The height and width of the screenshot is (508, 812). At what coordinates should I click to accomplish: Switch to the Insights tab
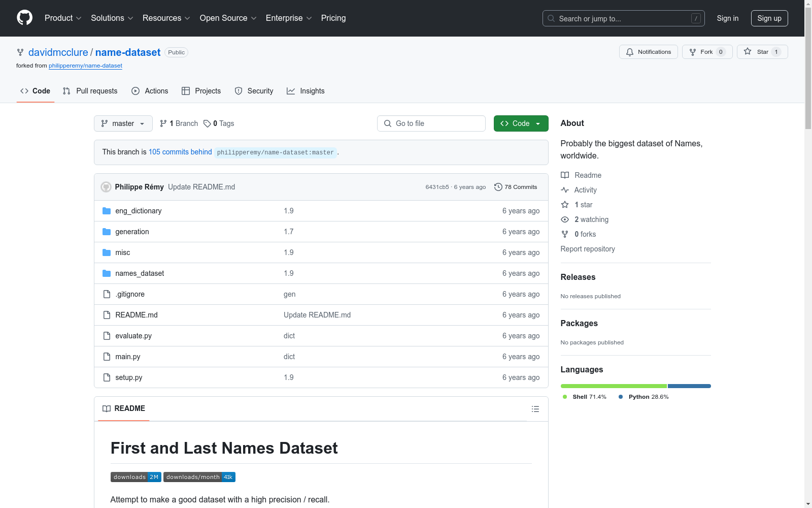306,91
